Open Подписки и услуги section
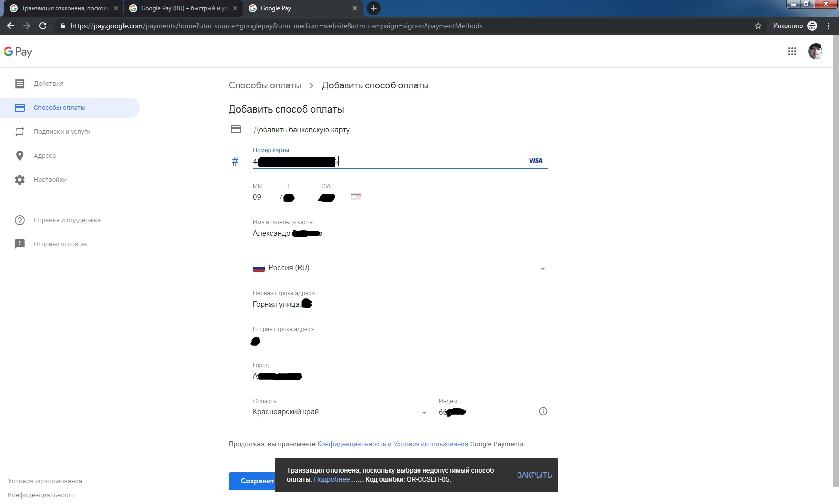Image resolution: width=839 pixels, height=504 pixels. (x=70, y=132)
